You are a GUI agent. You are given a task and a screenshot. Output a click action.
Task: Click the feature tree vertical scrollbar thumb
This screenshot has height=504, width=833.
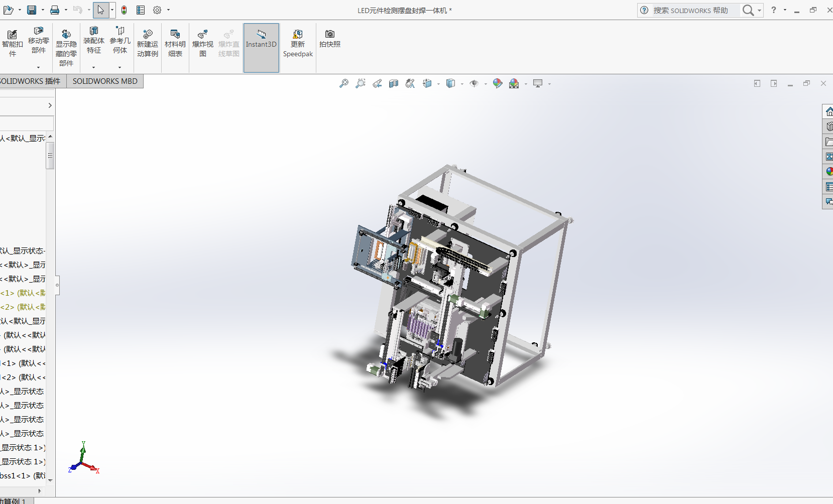50,156
